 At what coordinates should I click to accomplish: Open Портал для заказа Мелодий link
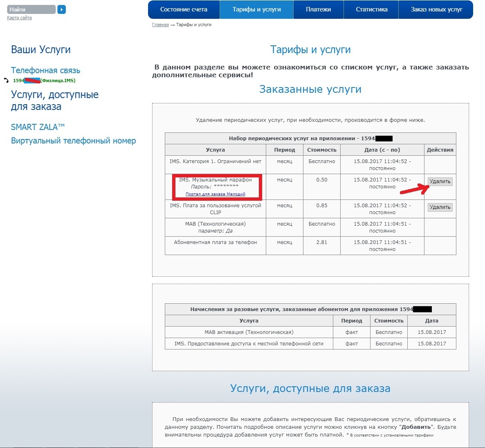[x=215, y=194]
